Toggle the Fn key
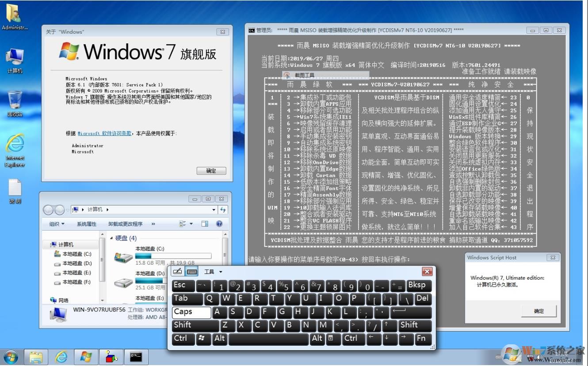 [x=423, y=339]
